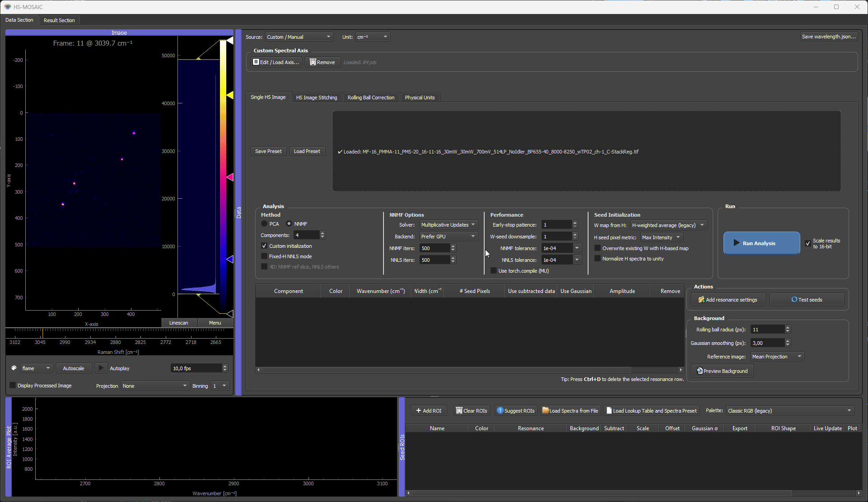Increase the fps spinner value
Image resolution: width=868 pixels, height=502 pixels.
click(x=225, y=366)
